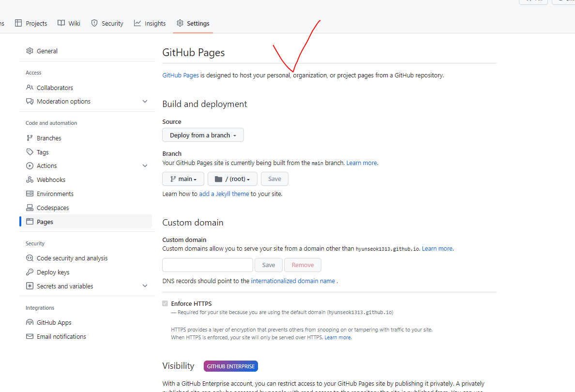Switch to the Security tab
The width and height of the screenshot is (575, 392).
tap(107, 23)
